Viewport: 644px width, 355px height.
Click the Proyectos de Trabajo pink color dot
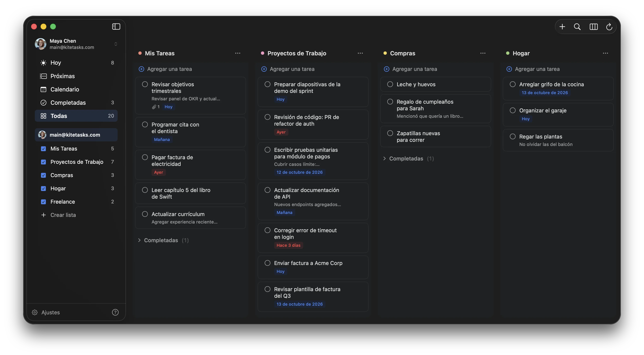[x=263, y=53]
